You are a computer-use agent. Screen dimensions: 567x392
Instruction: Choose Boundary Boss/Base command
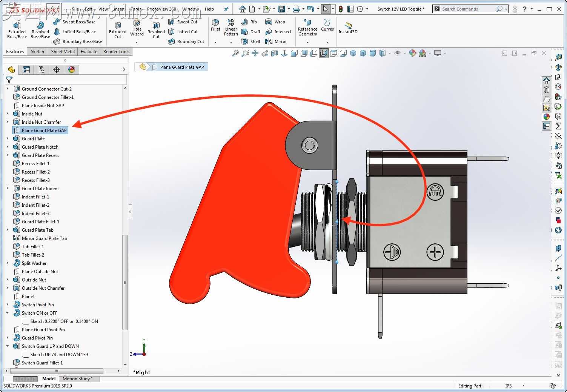[78, 42]
